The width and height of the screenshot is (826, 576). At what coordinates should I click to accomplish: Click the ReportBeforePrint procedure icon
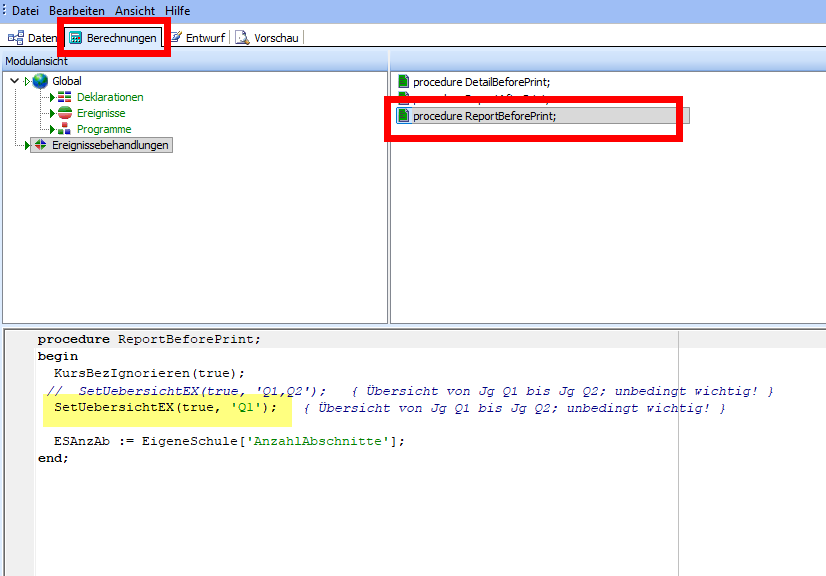coord(404,116)
